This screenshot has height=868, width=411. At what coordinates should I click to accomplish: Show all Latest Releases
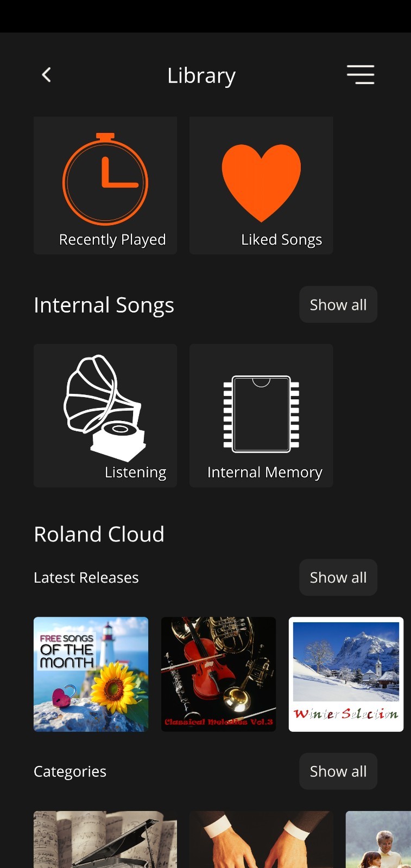(x=338, y=577)
